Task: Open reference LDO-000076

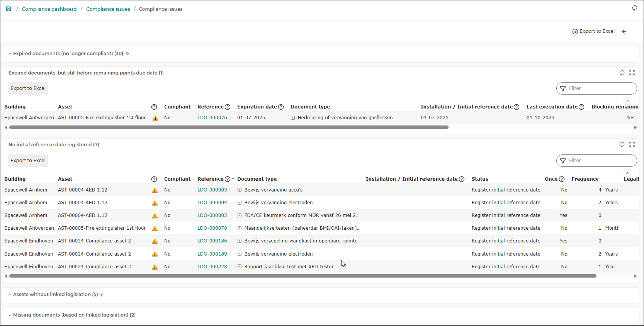Action: (x=212, y=118)
